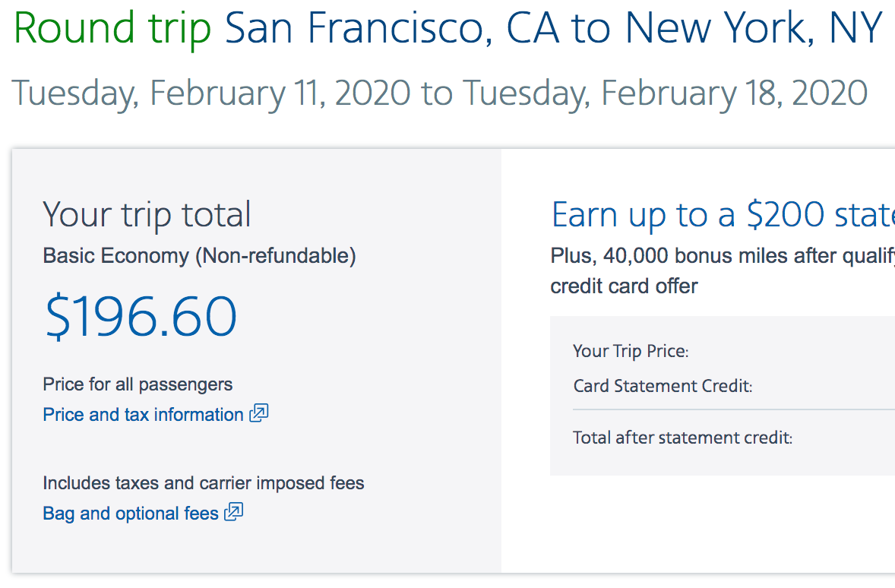Open the Price and tax information link

pos(143,415)
